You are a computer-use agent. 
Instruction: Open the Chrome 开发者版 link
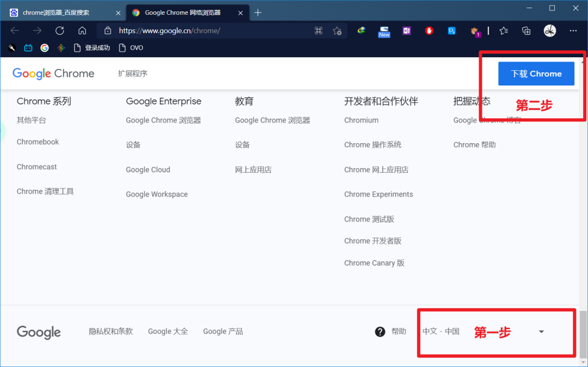click(373, 241)
